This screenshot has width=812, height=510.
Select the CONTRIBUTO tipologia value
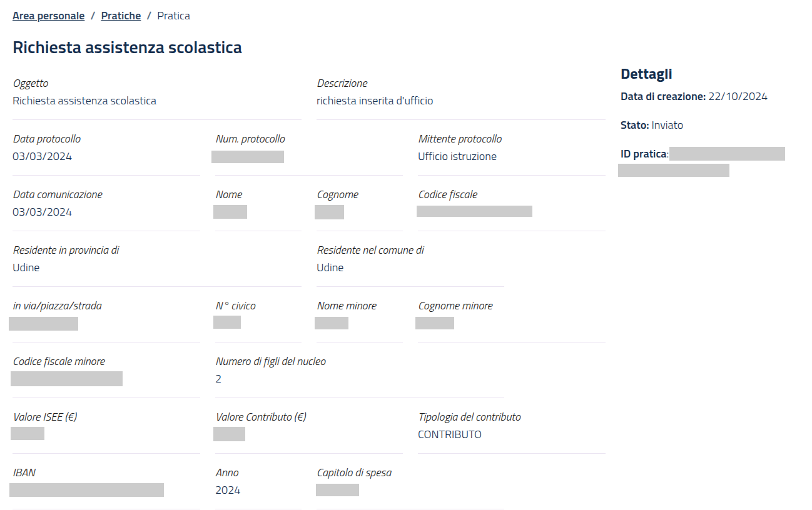coord(449,434)
